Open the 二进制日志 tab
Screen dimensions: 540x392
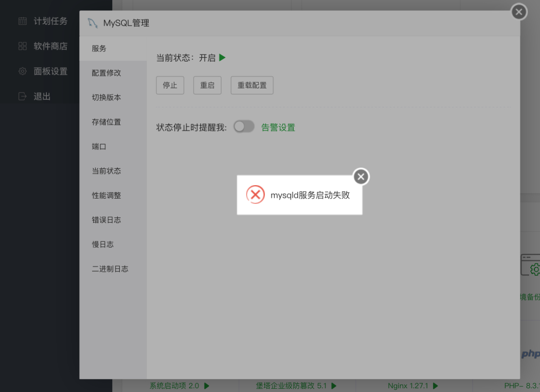[113, 269]
